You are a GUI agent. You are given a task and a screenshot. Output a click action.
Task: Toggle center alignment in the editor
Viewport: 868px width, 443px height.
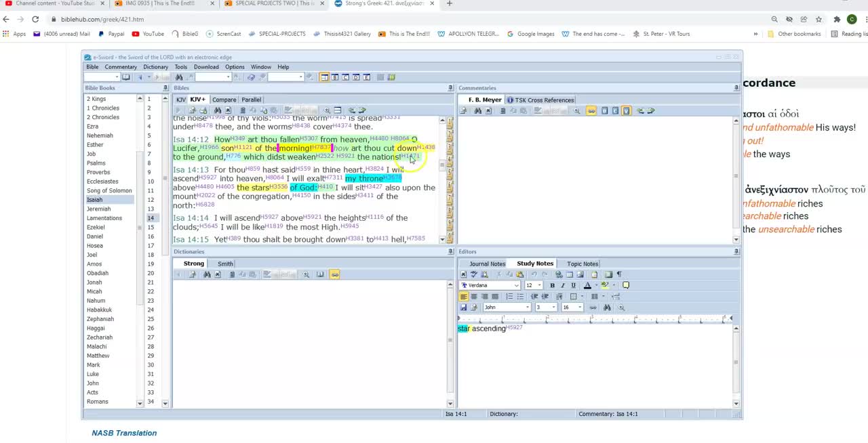474,297
